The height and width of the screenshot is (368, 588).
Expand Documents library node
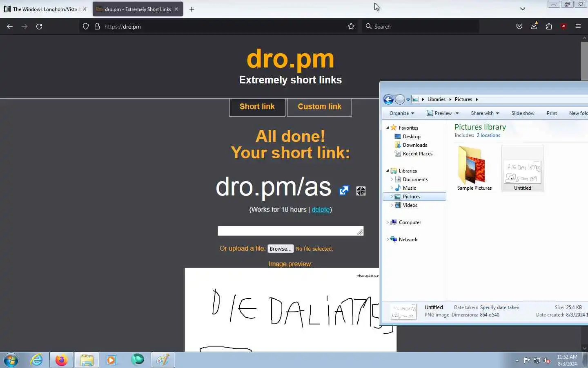392,180
